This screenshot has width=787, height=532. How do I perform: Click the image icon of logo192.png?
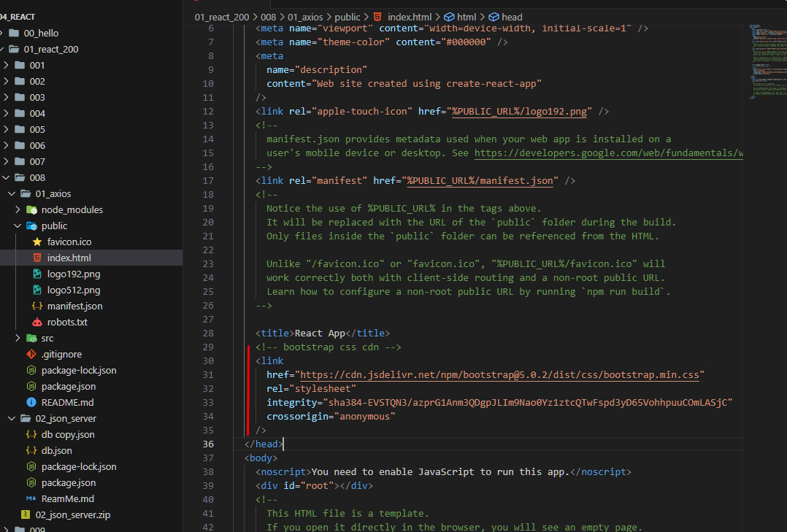[37, 274]
